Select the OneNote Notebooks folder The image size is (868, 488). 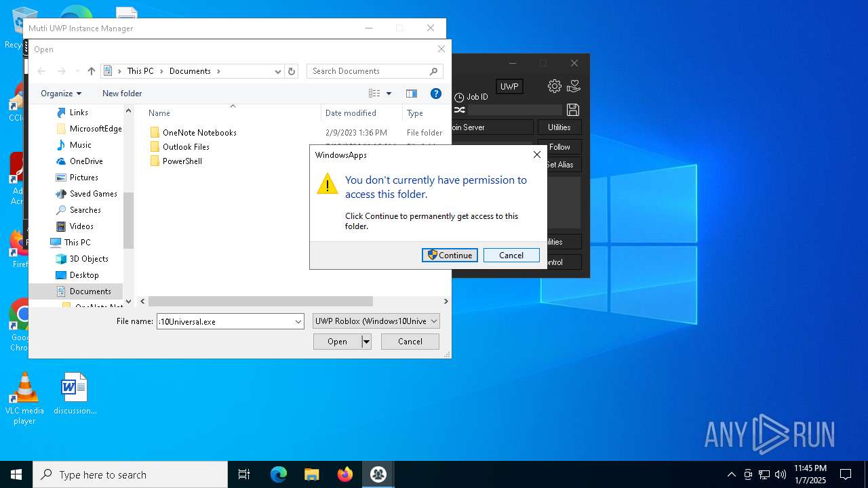click(x=199, y=133)
